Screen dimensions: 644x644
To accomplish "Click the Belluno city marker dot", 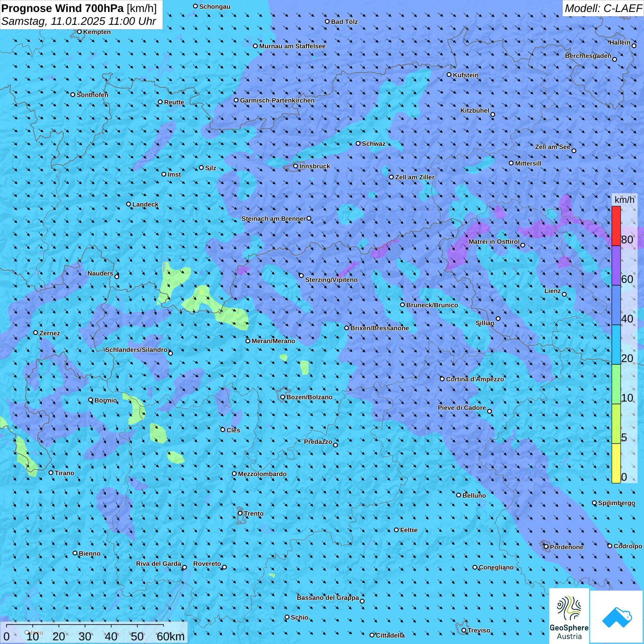I will click(459, 495).
